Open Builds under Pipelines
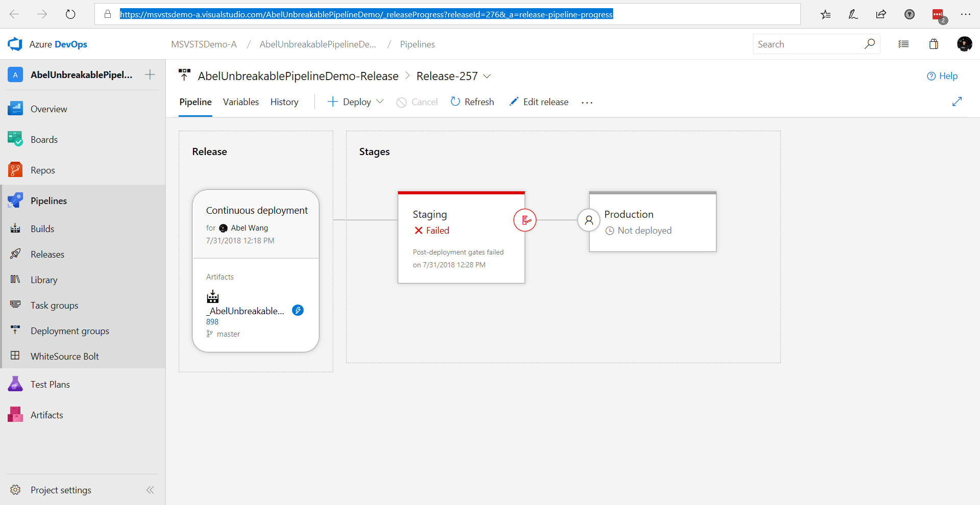The height and width of the screenshot is (505, 980). point(42,229)
